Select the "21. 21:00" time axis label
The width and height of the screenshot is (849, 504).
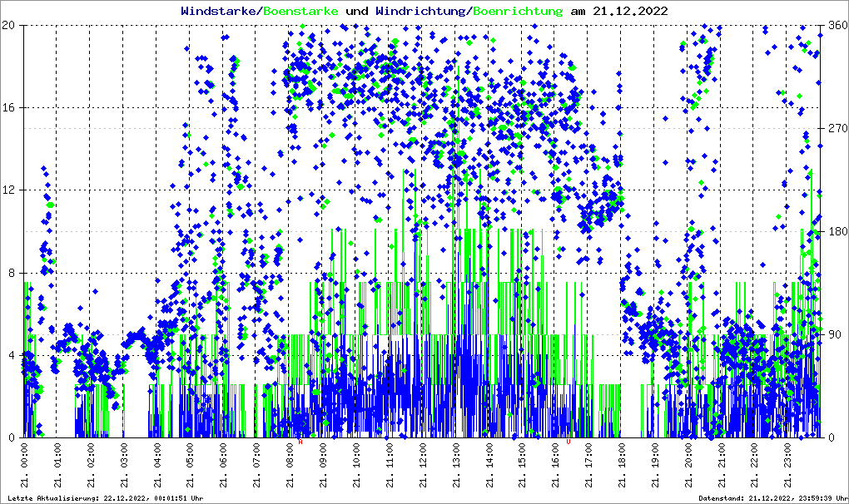click(x=721, y=465)
